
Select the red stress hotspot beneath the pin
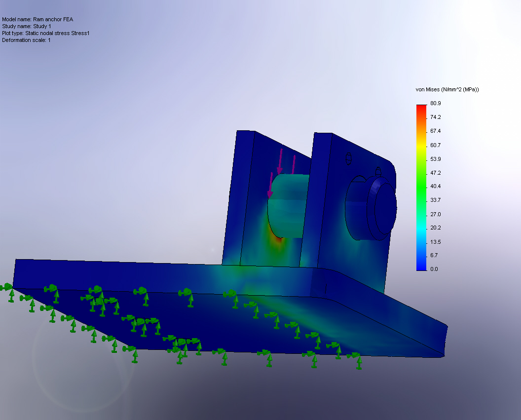[x=277, y=237]
